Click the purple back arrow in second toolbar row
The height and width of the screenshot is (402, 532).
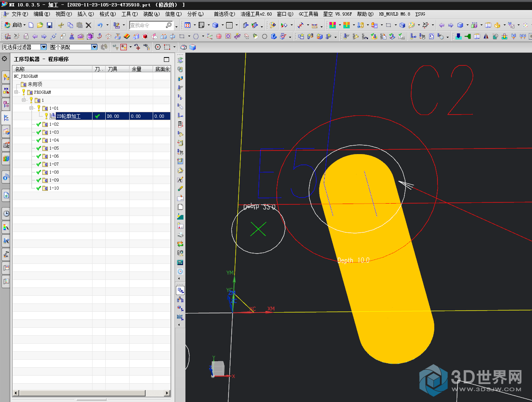point(35,36)
